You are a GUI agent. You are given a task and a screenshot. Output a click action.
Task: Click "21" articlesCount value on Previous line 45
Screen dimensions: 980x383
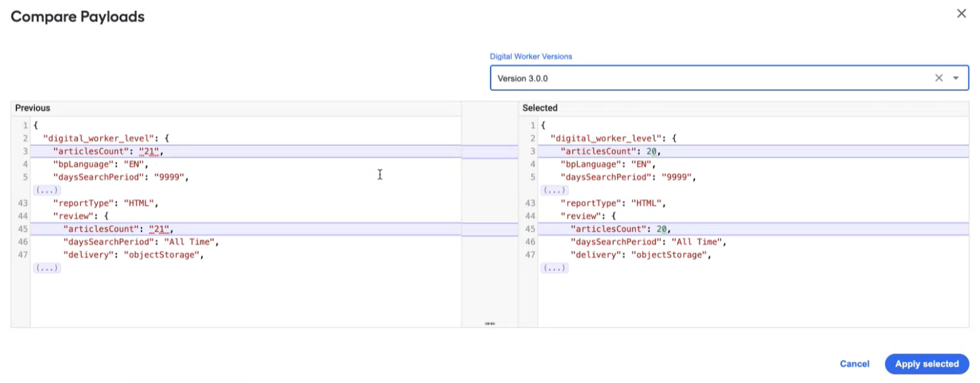[159, 229]
